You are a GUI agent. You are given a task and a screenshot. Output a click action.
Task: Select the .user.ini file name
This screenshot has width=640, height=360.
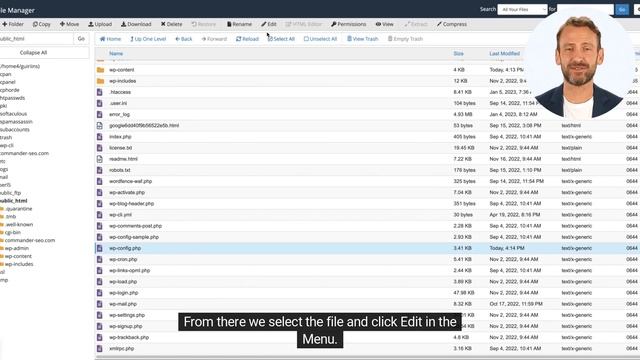coord(118,103)
